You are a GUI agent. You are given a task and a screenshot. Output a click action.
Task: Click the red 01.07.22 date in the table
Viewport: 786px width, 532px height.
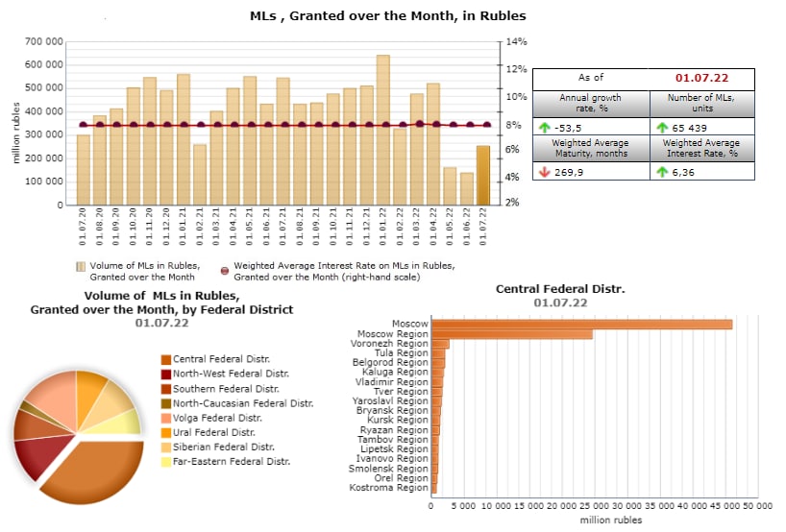pyautogui.click(x=701, y=78)
